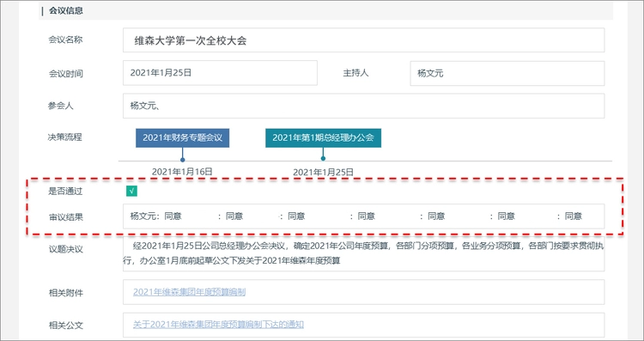Click the 会议名称 input field
The width and height of the screenshot is (644, 341).
pos(363,40)
